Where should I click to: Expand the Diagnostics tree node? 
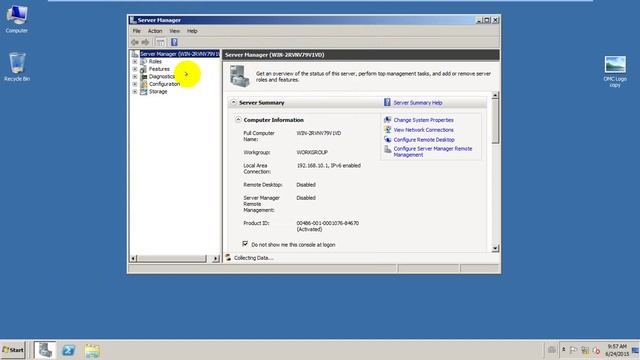[x=135, y=77]
